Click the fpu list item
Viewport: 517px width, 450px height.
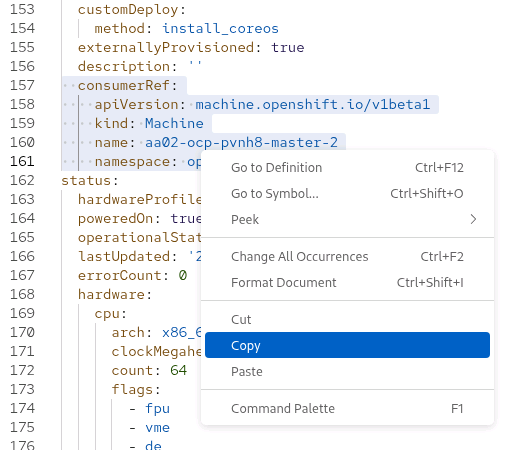157,409
